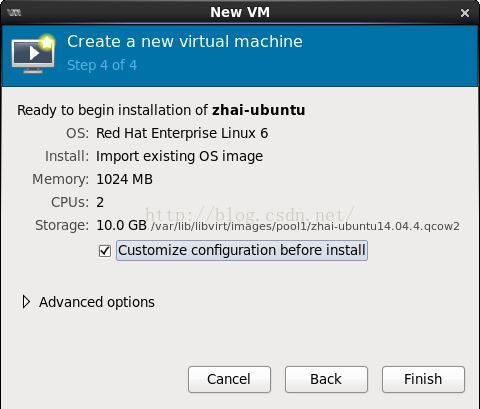The height and width of the screenshot is (409, 480).
Task: Click the virtual machine monitor wizard icon
Action: coord(33,54)
